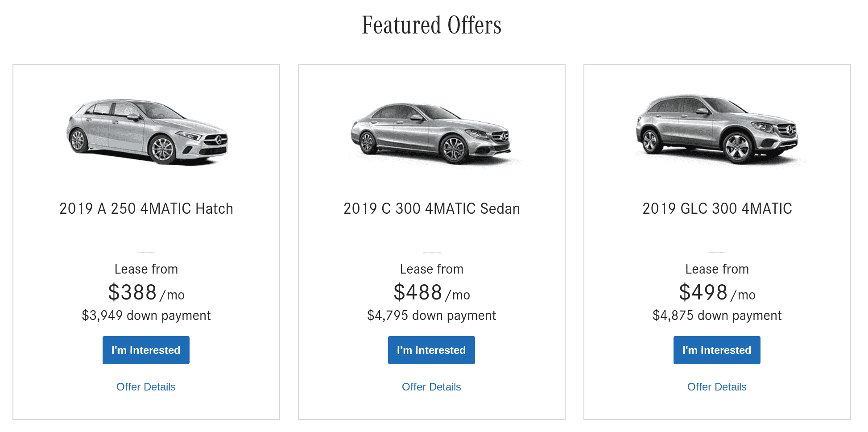
Task: Click the 2019 C 300 4MATIC Sedan title
Action: point(432,208)
